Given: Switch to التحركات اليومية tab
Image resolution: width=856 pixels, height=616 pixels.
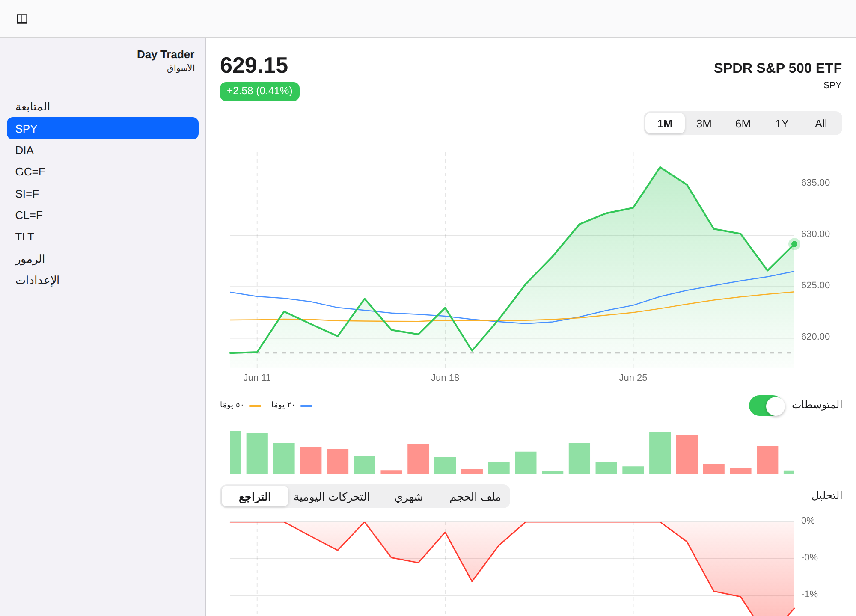Looking at the screenshot, I should pos(332,496).
